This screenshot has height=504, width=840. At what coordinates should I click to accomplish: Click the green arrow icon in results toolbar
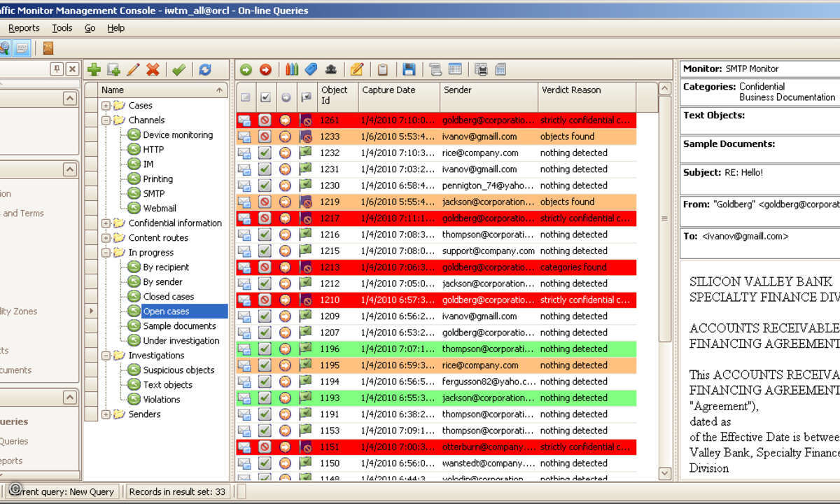point(246,69)
